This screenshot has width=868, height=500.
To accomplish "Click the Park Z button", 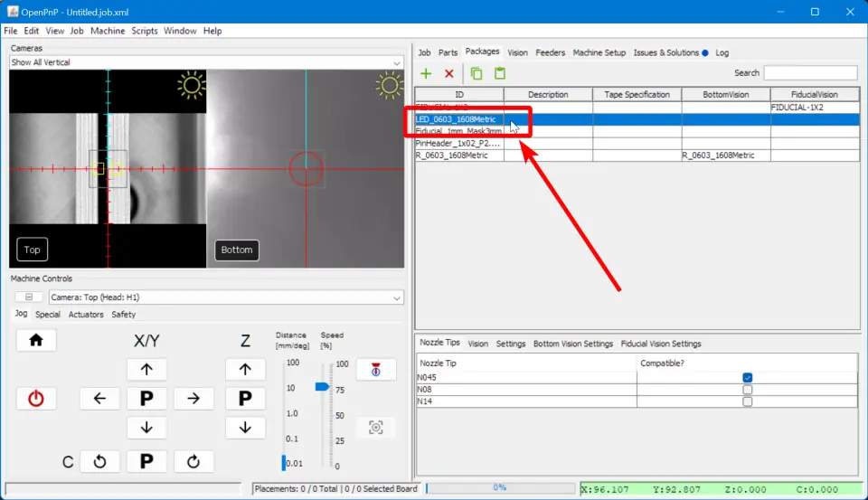I will pos(244,398).
